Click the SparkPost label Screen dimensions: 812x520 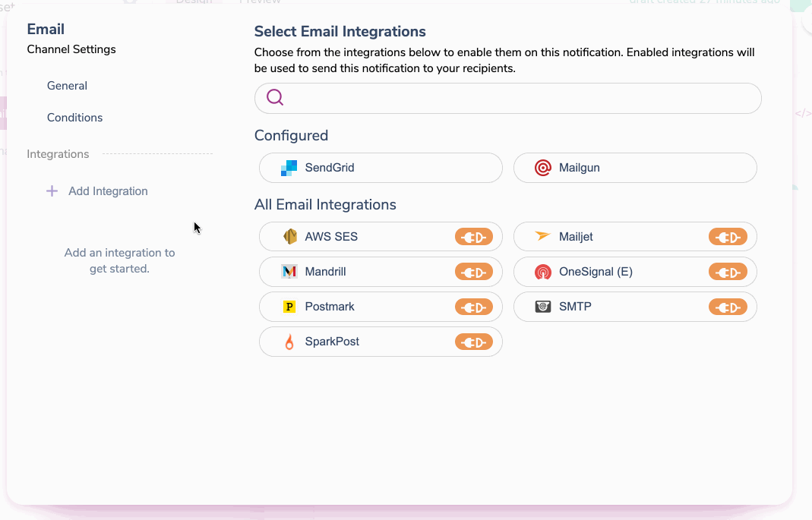tap(331, 342)
